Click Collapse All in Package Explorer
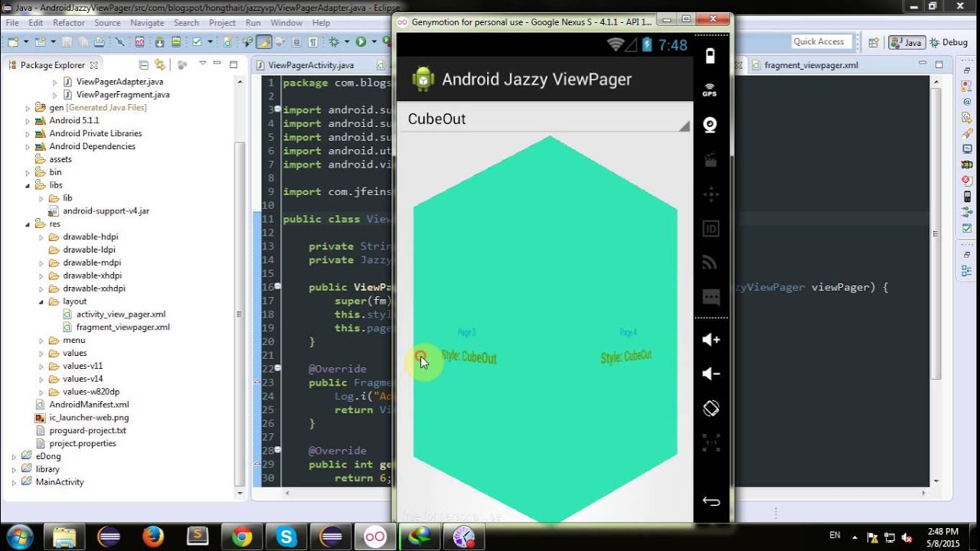Viewport: 980px width, 551px height. click(x=143, y=65)
